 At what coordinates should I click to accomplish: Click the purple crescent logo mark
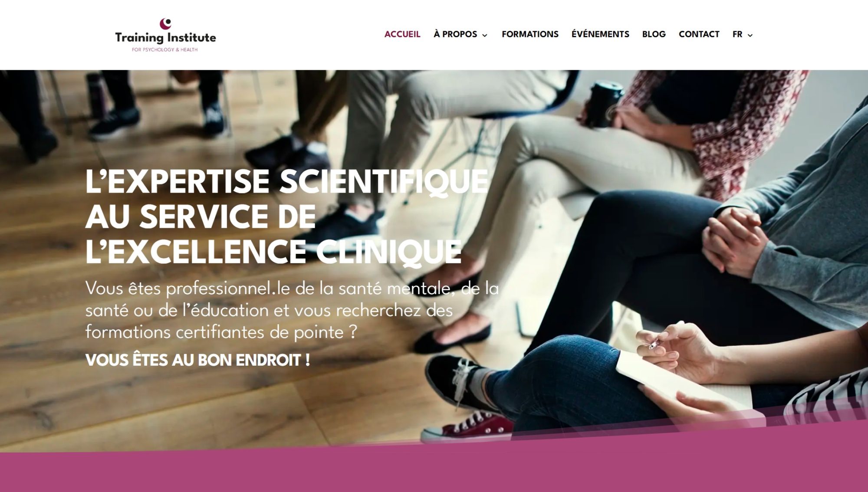tap(165, 23)
